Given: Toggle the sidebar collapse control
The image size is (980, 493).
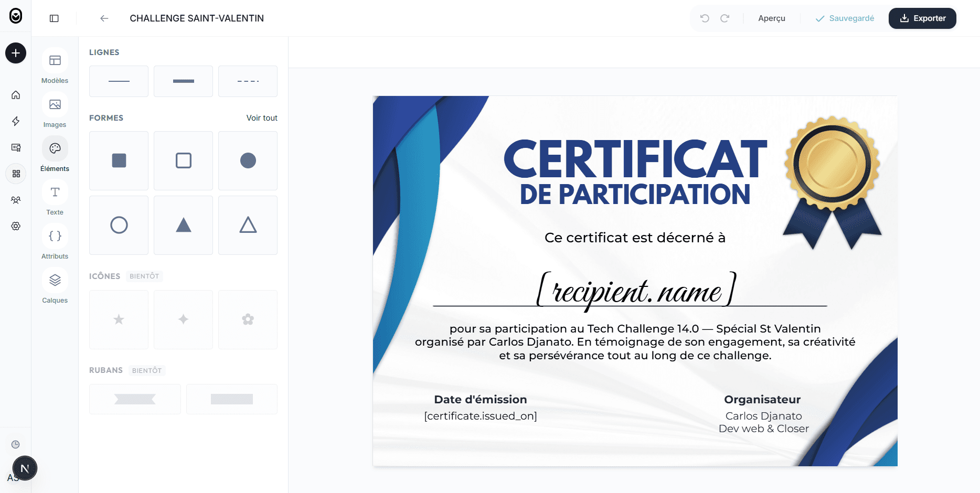Looking at the screenshot, I should pyautogui.click(x=54, y=18).
